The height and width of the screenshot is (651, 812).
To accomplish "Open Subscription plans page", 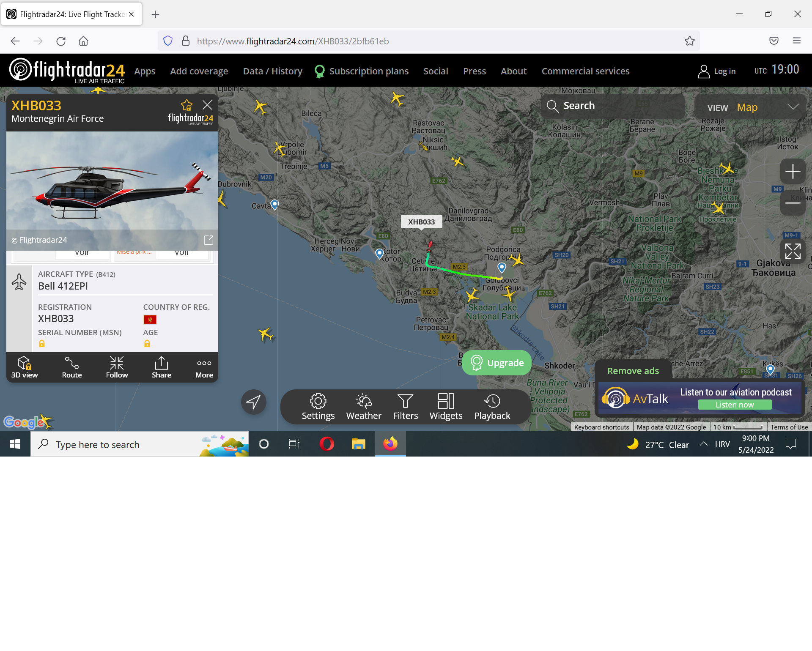I will coord(362,71).
